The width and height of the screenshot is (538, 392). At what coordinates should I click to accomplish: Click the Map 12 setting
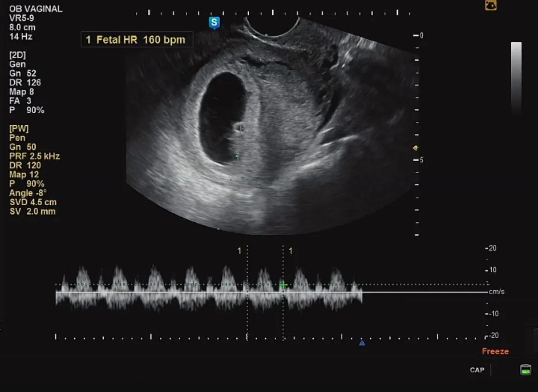(x=24, y=174)
